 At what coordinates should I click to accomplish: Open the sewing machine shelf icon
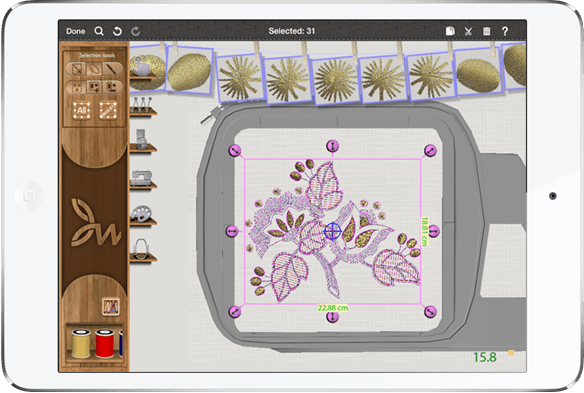142,179
